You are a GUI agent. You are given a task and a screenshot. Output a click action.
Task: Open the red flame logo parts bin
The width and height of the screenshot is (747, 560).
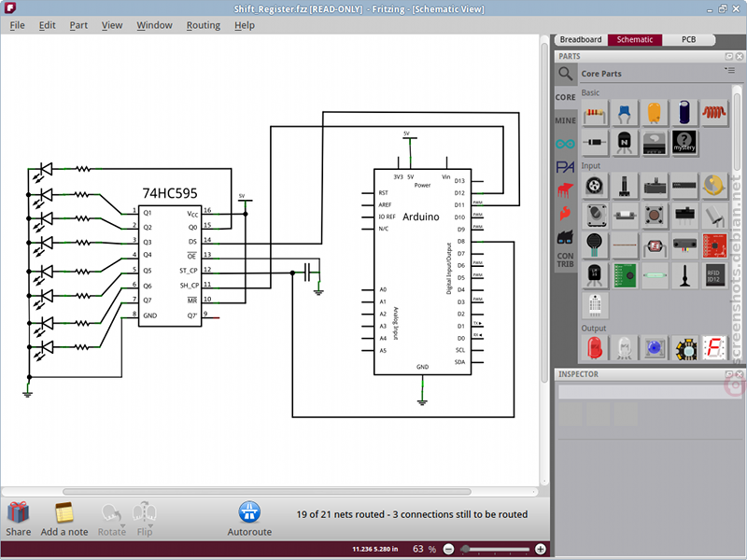click(x=566, y=213)
